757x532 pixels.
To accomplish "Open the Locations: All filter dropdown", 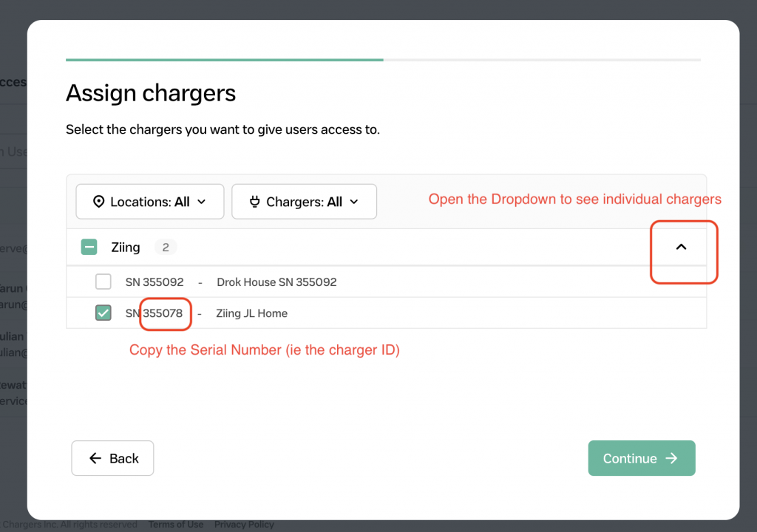I will click(150, 202).
